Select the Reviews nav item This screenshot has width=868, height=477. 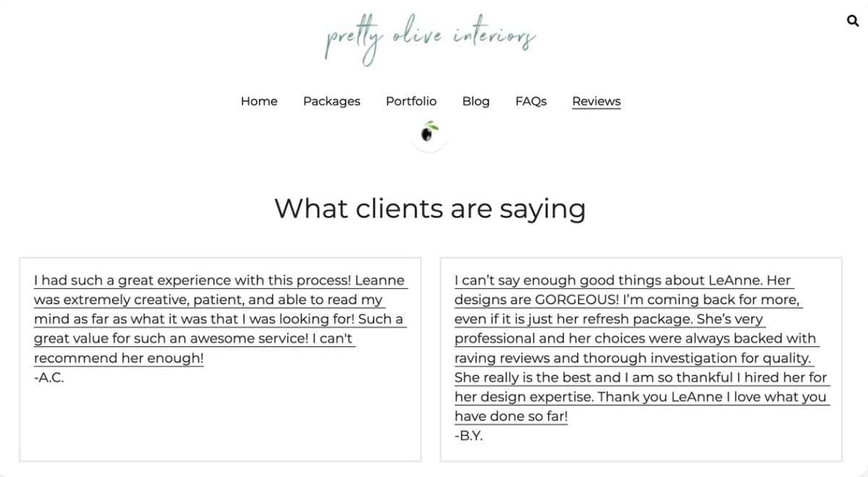coord(596,101)
